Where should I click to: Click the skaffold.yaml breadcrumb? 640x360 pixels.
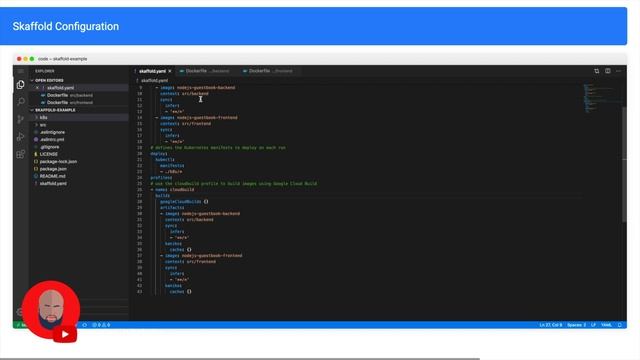pos(154,80)
